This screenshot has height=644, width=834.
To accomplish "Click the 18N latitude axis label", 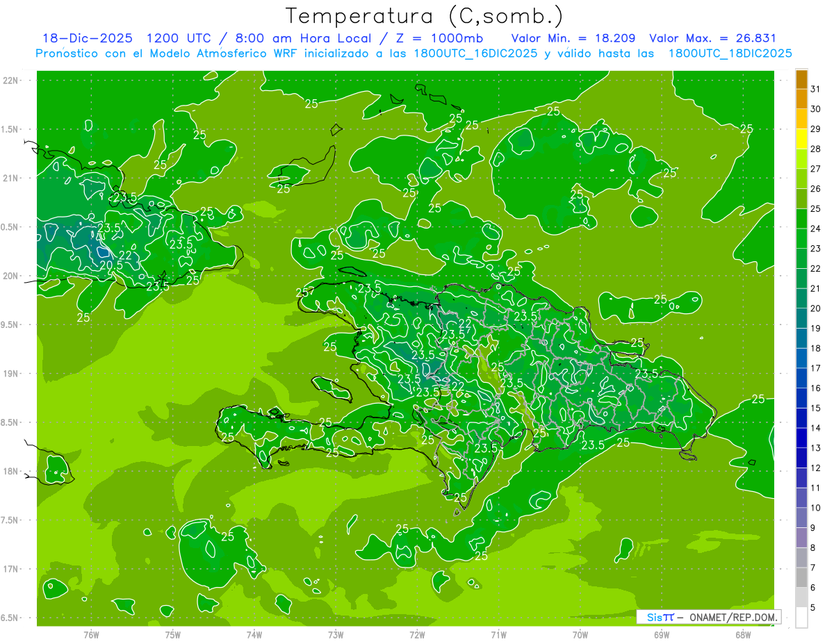I will point(12,471).
